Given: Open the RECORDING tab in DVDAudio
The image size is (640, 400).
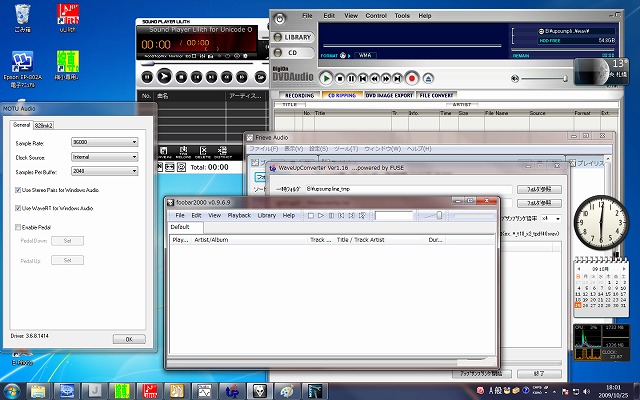Looking at the screenshot, I should tap(299, 95).
